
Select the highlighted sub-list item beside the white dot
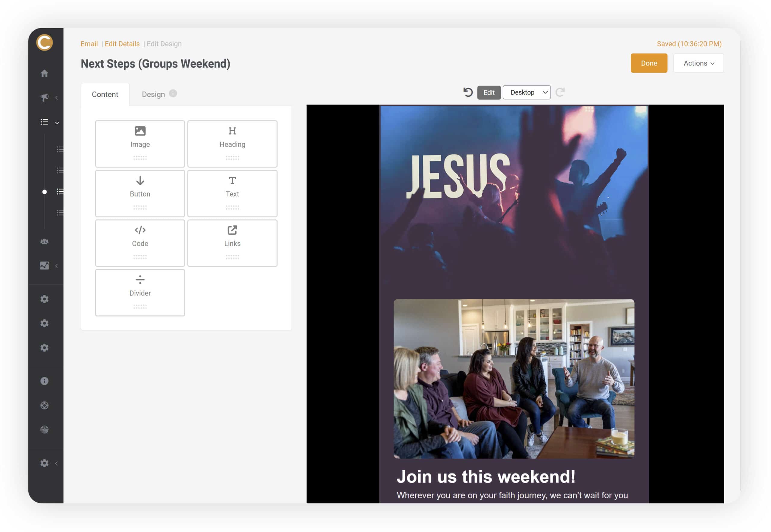[x=60, y=192]
